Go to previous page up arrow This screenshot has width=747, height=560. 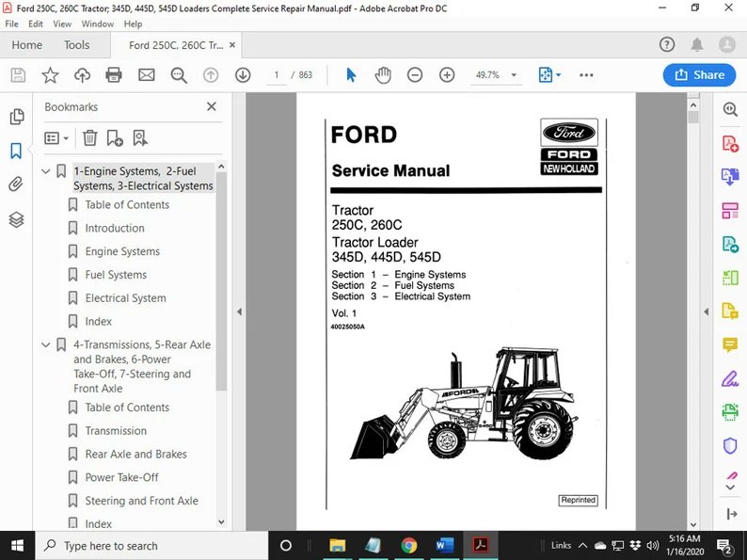(211, 75)
